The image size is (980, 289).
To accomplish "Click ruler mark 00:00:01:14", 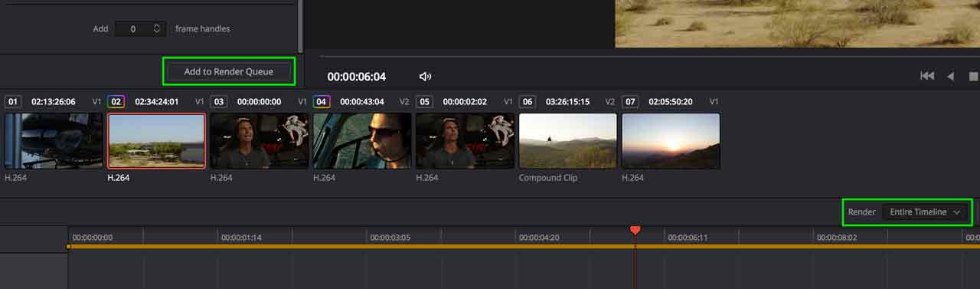I will click(241, 238).
